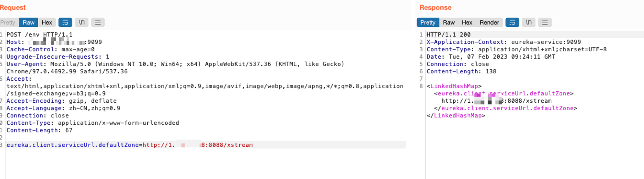This screenshot has width=644, height=179.
Task: Open Hex view in Response panel
Action: (x=467, y=22)
